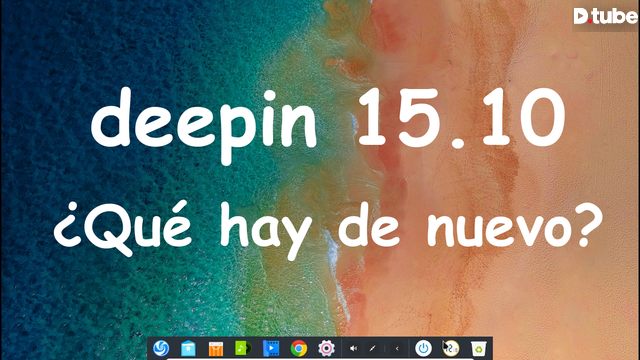Click the "15.10" version number
The height and width of the screenshot is (360, 640).
click(461, 118)
